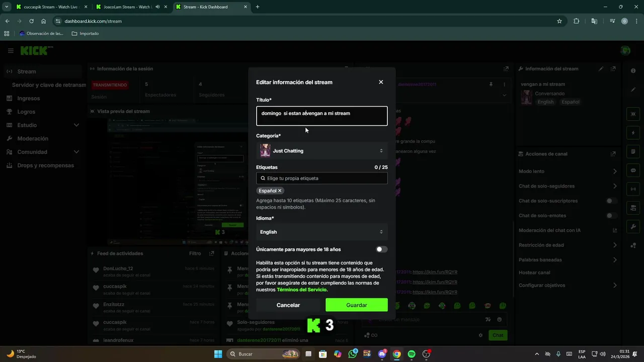Open the Just Chatting category dropdown
The image size is (644, 362).
pyautogui.click(x=322, y=151)
